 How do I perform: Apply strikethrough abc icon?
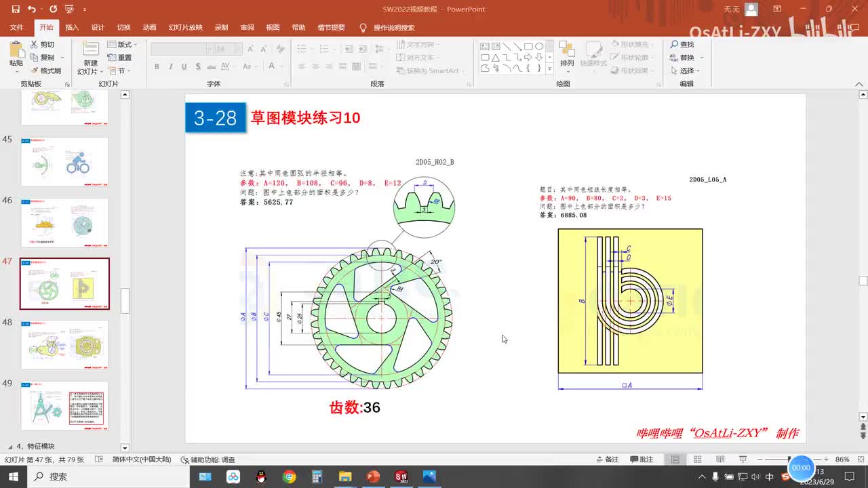click(212, 66)
